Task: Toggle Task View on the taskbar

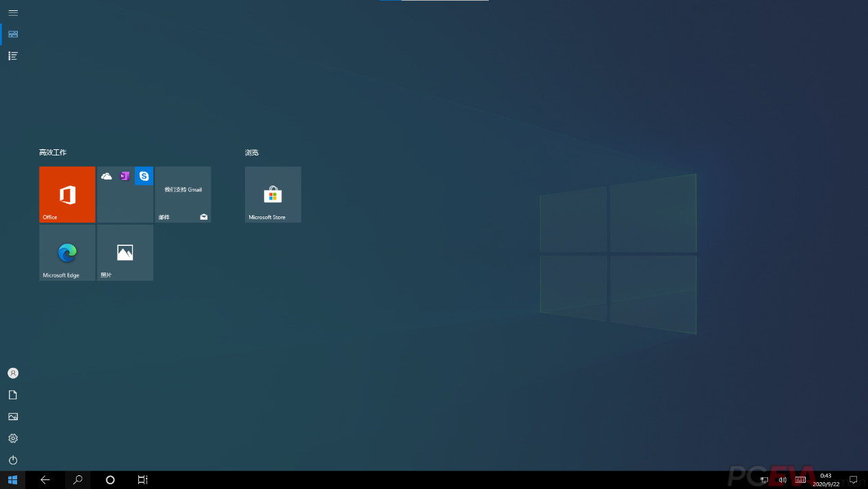Action: pyautogui.click(x=142, y=479)
